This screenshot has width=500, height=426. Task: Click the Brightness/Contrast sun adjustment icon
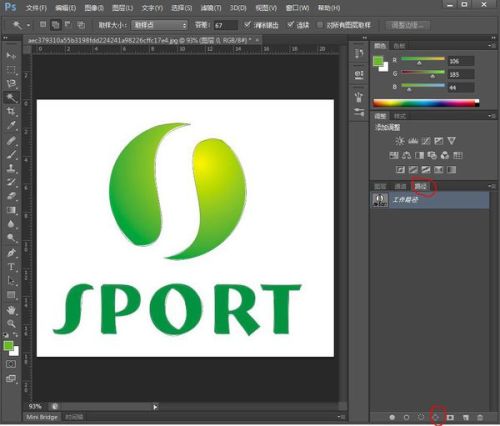click(x=399, y=141)
